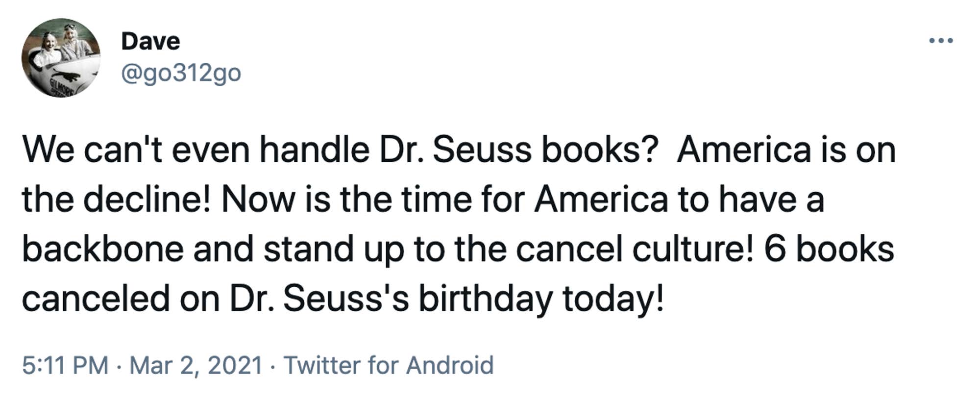Click "stand up" in the tweet text
The height and width of the screenshot is (402, 980).
click(334, 249)
